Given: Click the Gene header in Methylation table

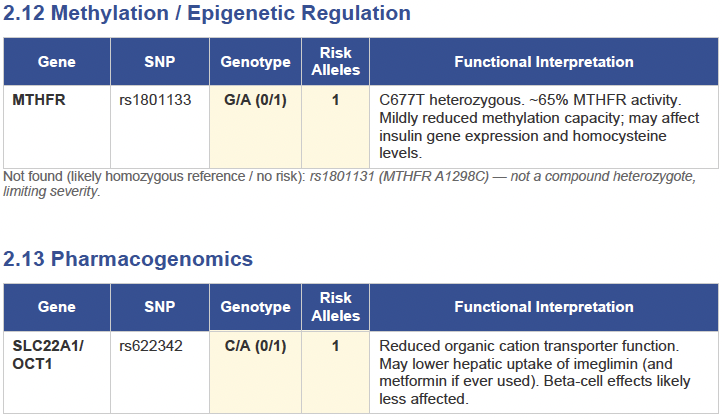Looking at the screenshot, I should point(57,62).
